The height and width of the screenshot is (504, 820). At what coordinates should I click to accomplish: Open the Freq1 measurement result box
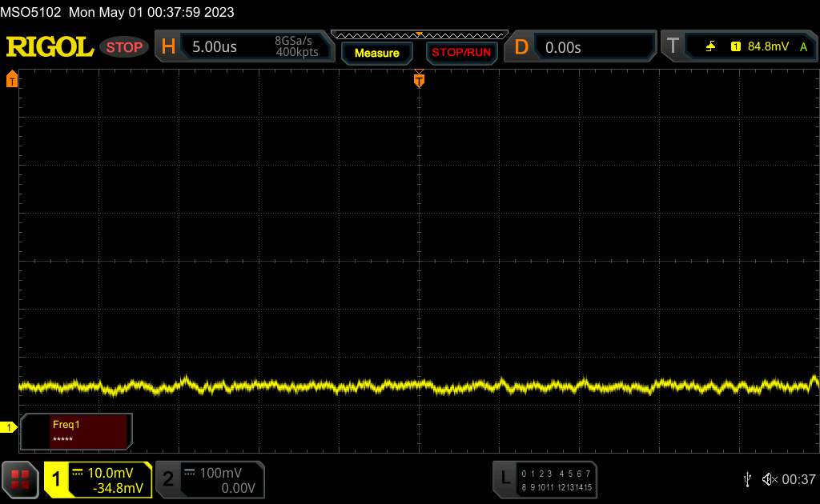point(77,431)
